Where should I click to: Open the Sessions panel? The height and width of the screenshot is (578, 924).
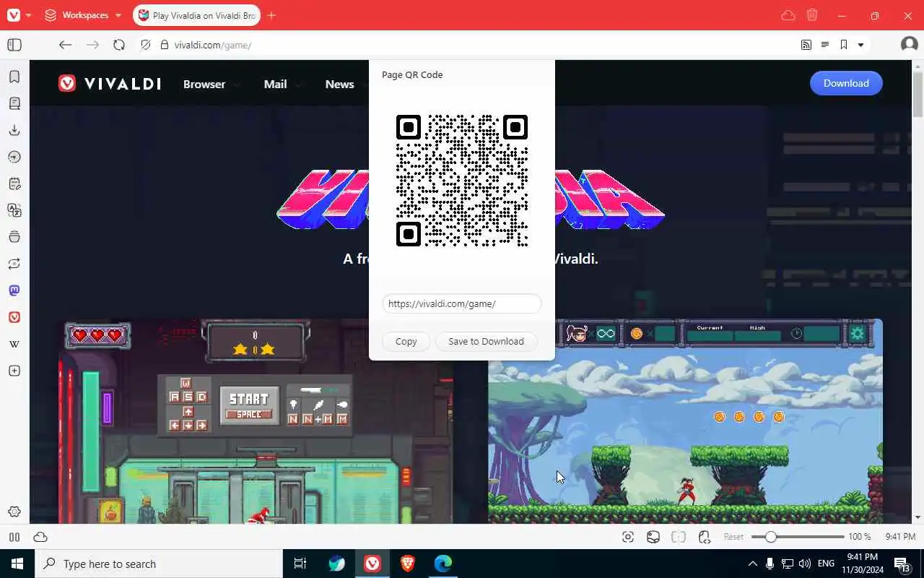(x=14, y=264)
